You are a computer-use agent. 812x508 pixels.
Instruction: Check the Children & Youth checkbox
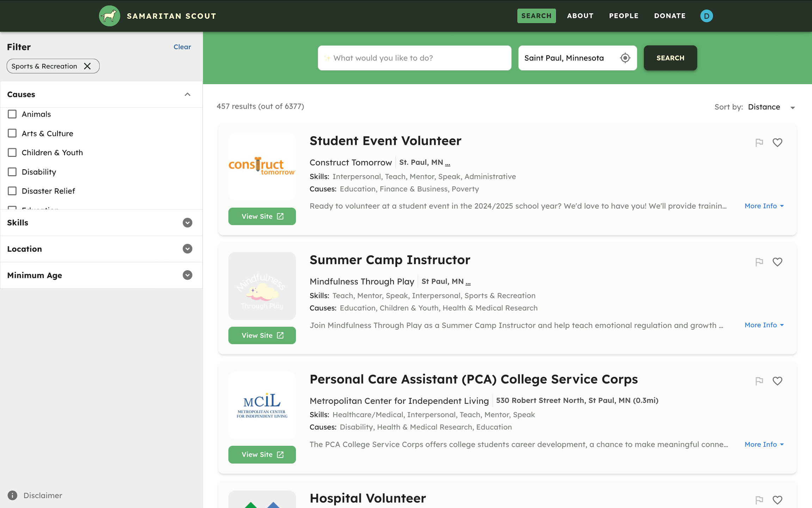tap(12, 152)
